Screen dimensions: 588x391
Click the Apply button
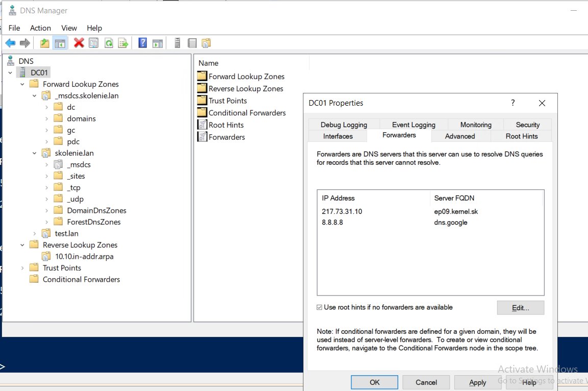(477, 382)
